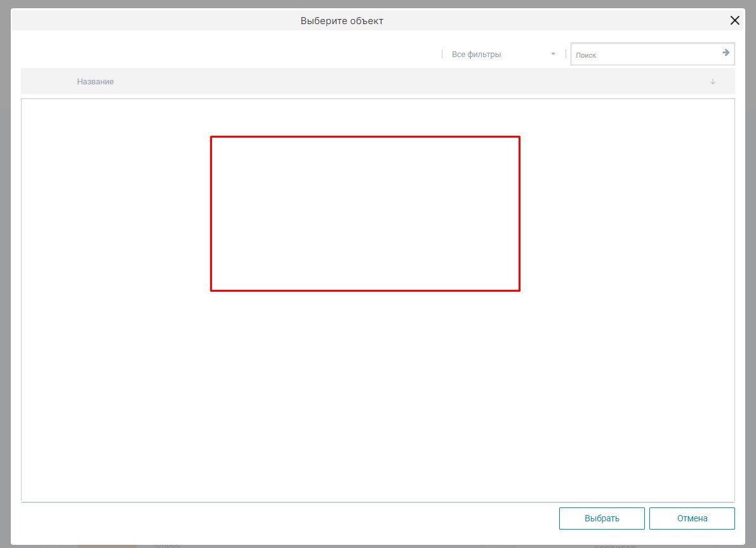
Task: Sort by the "Название" column header
Action: pyautogui.click(x=96, y=82)
